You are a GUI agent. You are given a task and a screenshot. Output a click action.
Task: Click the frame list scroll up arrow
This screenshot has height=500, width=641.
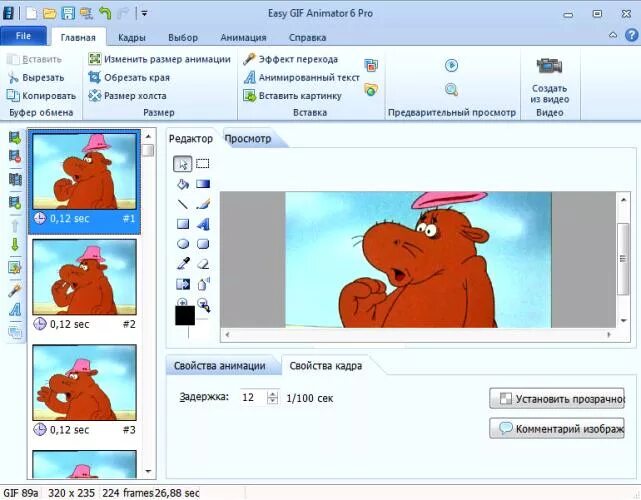pos(148,136)
